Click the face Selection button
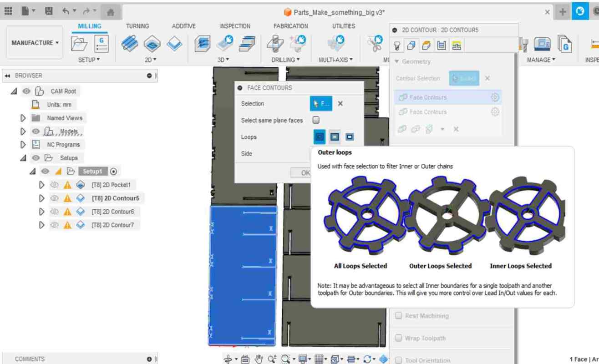 [321, 104]
